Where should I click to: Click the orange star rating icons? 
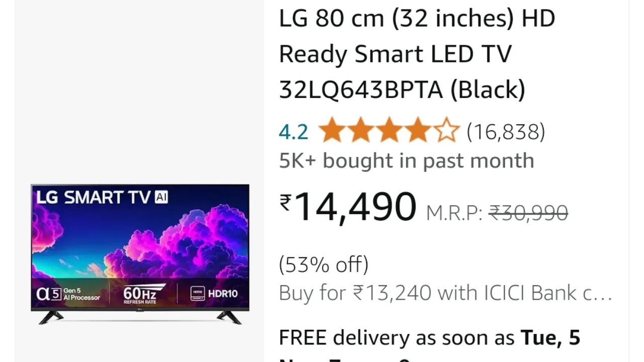pos(389,131)
